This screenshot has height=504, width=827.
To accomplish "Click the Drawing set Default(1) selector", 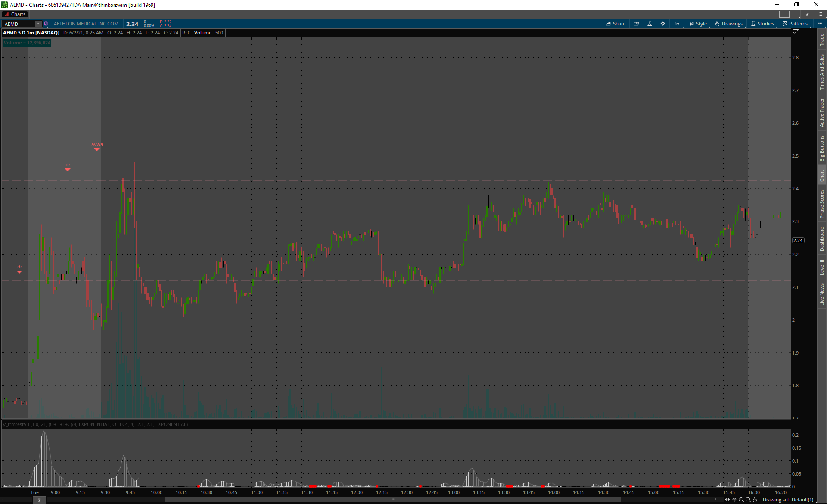I will pyautogui.click(x=788, y=500).
